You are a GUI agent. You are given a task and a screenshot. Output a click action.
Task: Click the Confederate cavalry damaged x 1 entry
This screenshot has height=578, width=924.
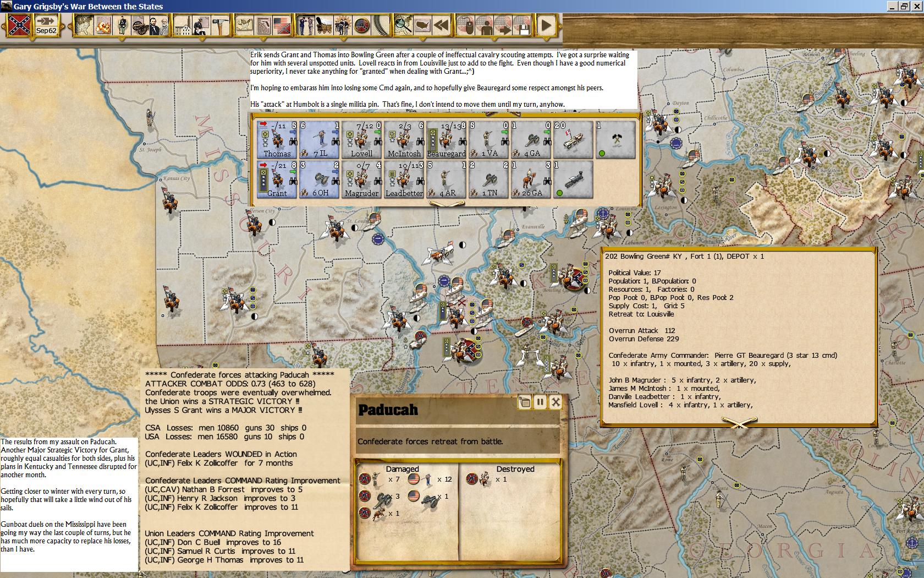point(379,514)
